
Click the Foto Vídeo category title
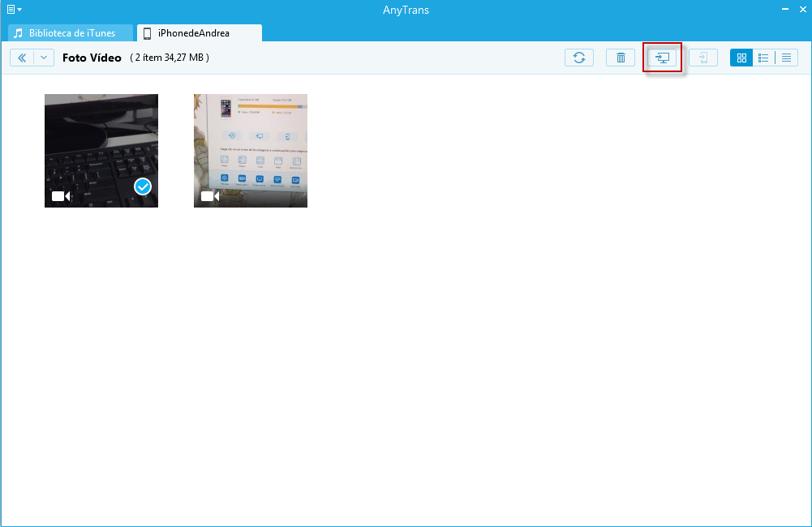[92, 58]
